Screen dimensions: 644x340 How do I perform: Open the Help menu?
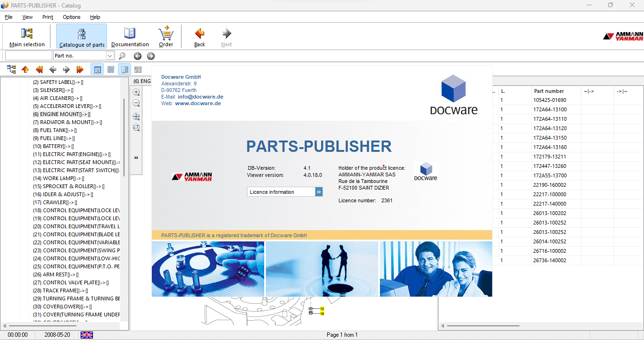[x=95, y=17]
